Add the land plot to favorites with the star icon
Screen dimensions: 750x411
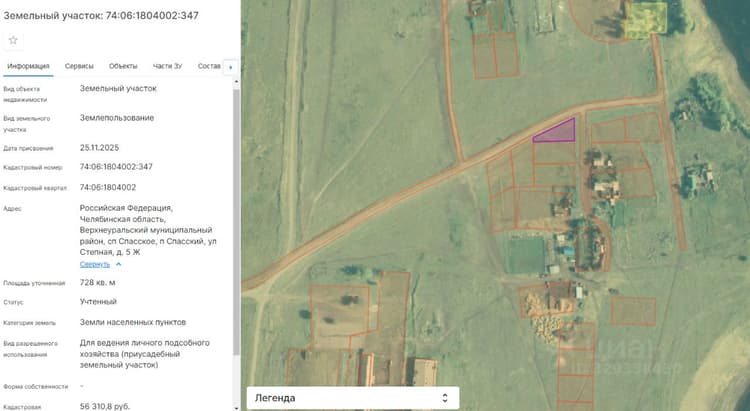[13, 40]
